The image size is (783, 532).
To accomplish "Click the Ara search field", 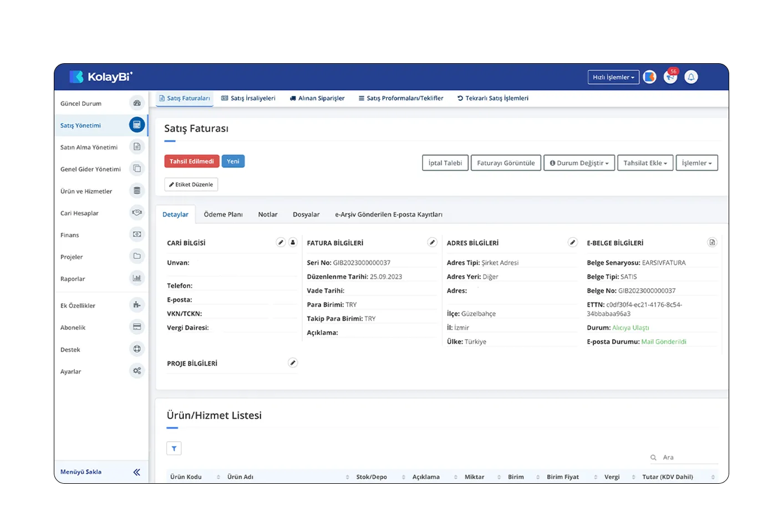I will tap(684, 457).
